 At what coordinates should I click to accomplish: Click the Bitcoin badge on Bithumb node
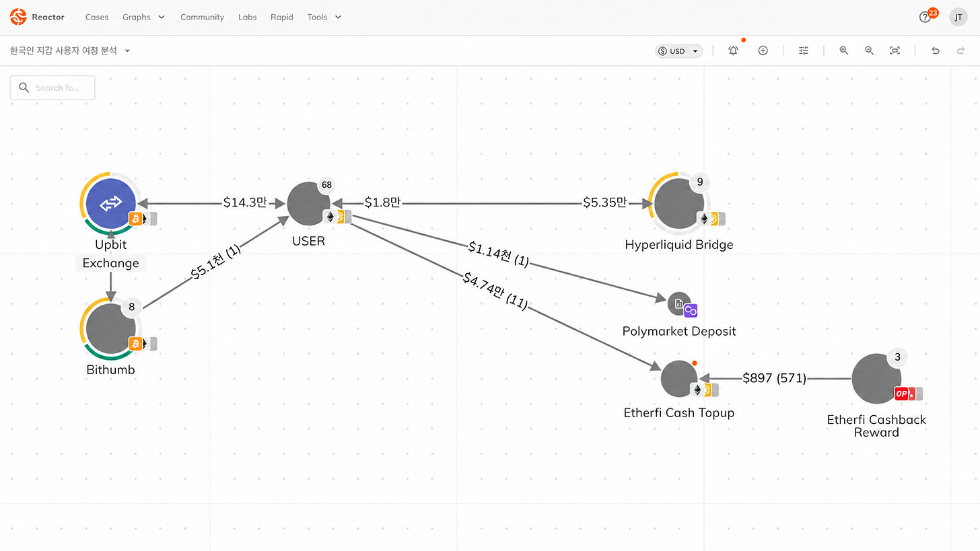[136, 344]
